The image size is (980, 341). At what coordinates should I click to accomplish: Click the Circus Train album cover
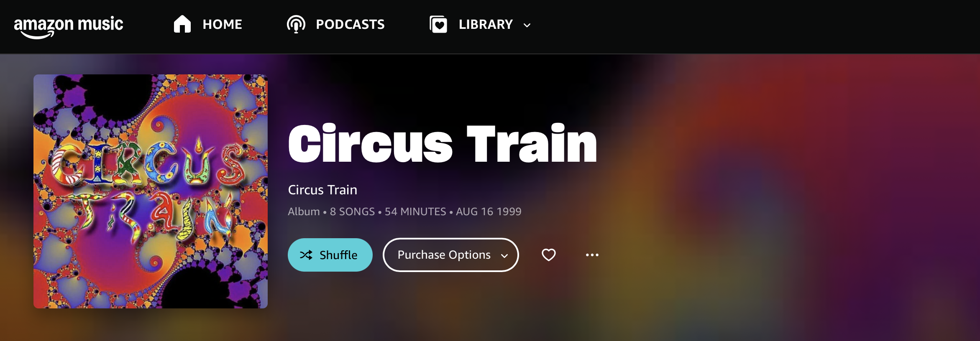coord(151,191)
